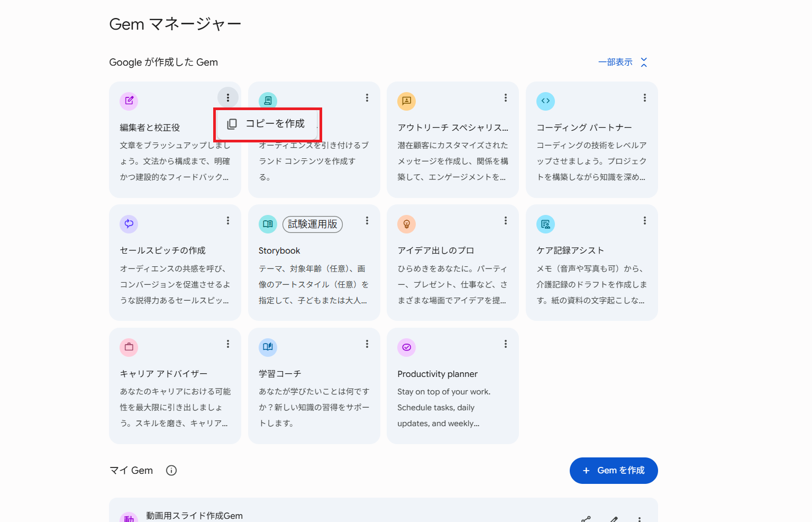Screen dimensions: 812x522
Task: Choose コピーを作成 from the popup menu
Action: point(267,124)
